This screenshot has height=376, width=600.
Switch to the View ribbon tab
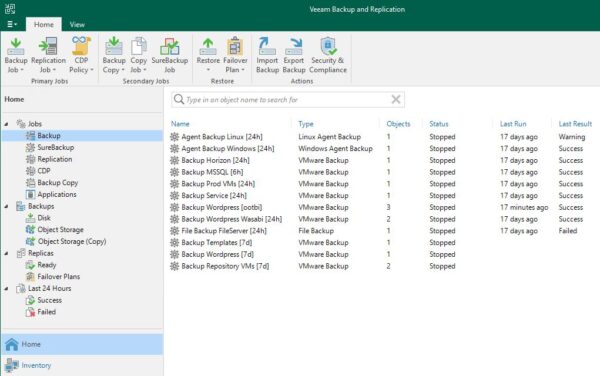77,24
